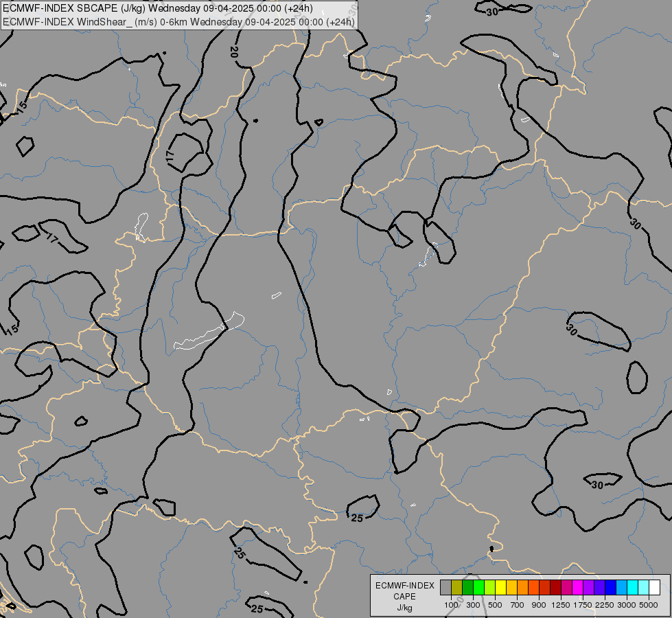Click the 3000 legend value
672x618 pixels.
coord(627,605)
